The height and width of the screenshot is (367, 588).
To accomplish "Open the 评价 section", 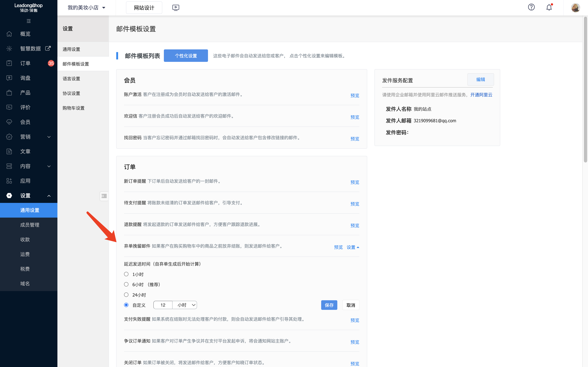I will [25, 107].
